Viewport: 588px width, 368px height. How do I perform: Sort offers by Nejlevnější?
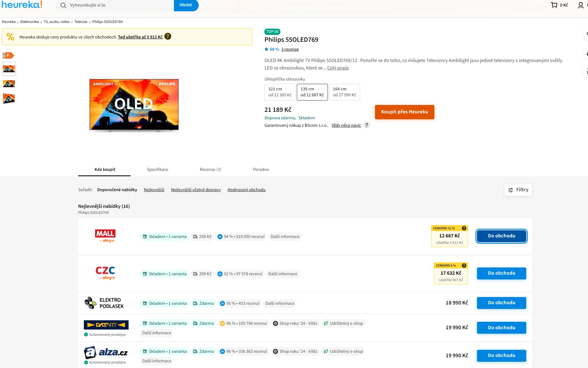click(x=154, y=190)
